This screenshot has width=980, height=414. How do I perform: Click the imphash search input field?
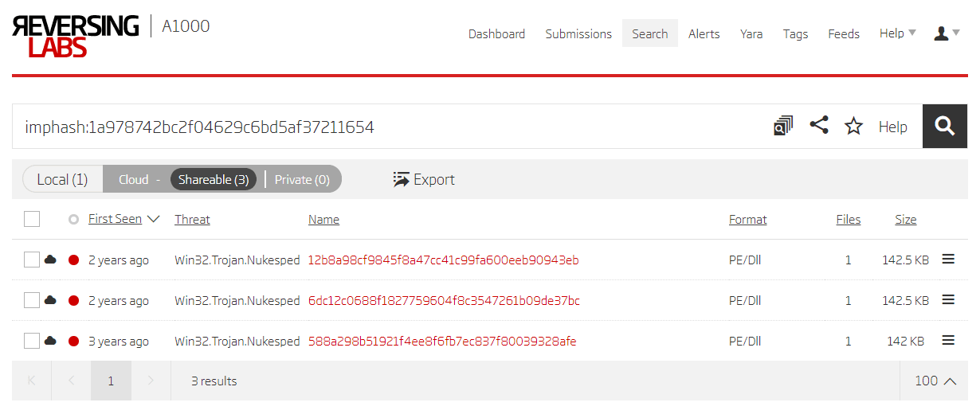point(390,127)
